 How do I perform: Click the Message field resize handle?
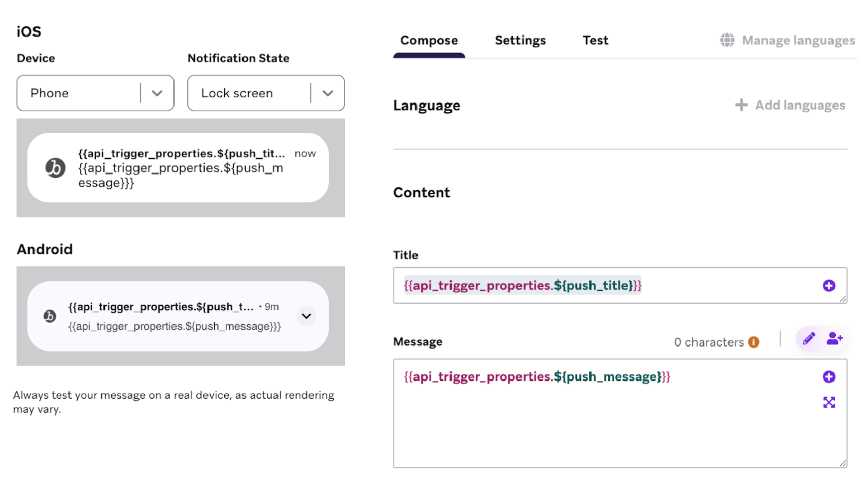tap(842, 463)
